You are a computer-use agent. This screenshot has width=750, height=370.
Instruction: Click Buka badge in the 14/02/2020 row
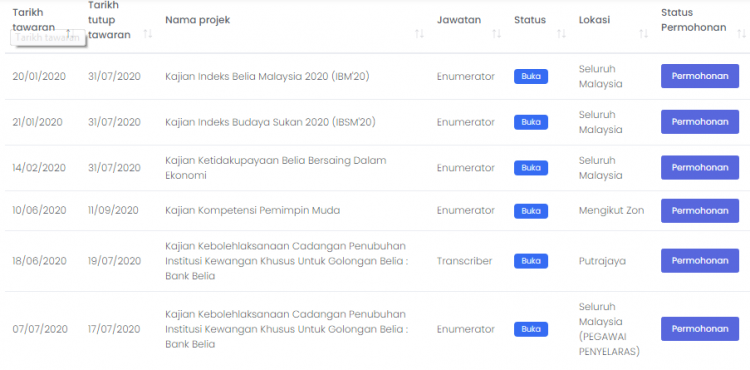coord(531,168)
